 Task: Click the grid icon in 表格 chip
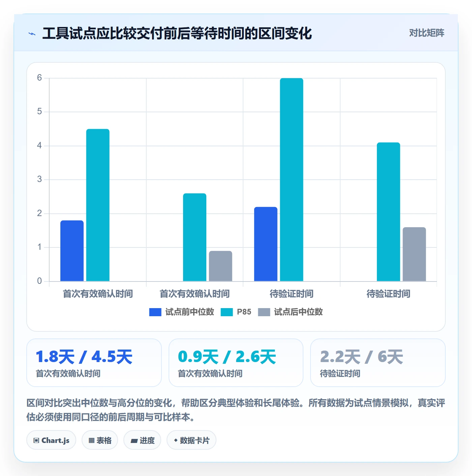click(x=91, y=440)
